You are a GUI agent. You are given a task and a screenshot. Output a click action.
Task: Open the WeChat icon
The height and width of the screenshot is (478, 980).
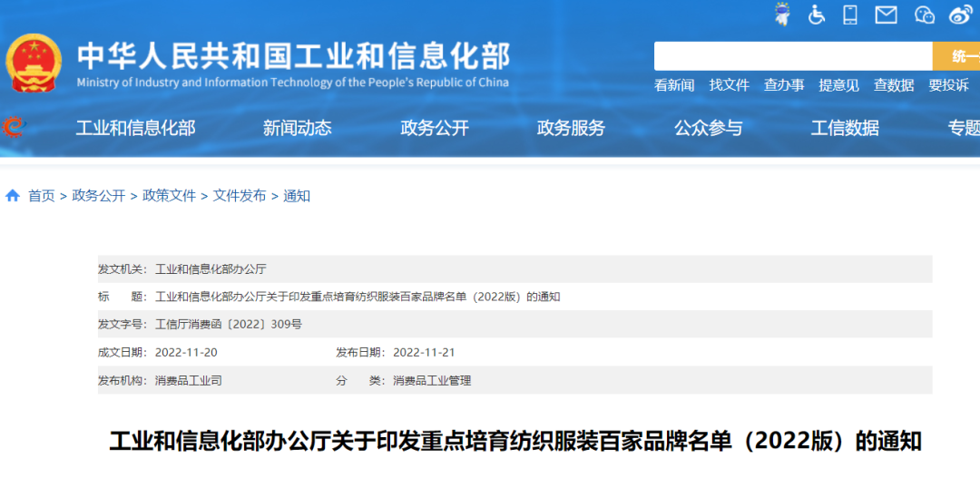coord(925,15)
